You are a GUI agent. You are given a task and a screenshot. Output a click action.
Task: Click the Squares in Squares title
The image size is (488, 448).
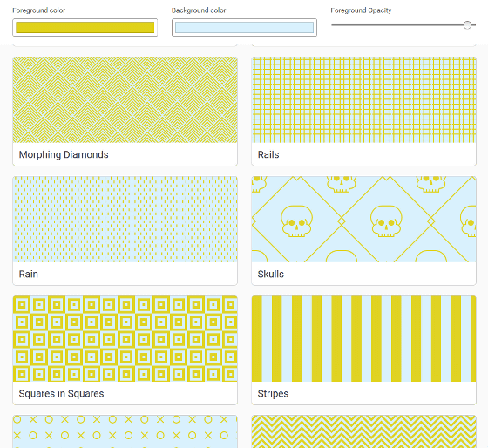pyautogui.click(x=61, y=394)
